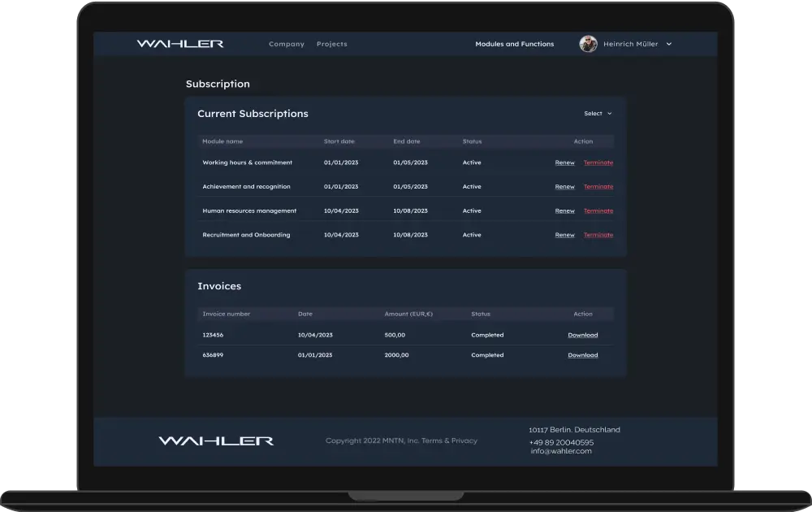Image resolution: width=812 pixels, height=512 pixels.
Task: Renew the Human resources management module
Action: click(564, 210)
